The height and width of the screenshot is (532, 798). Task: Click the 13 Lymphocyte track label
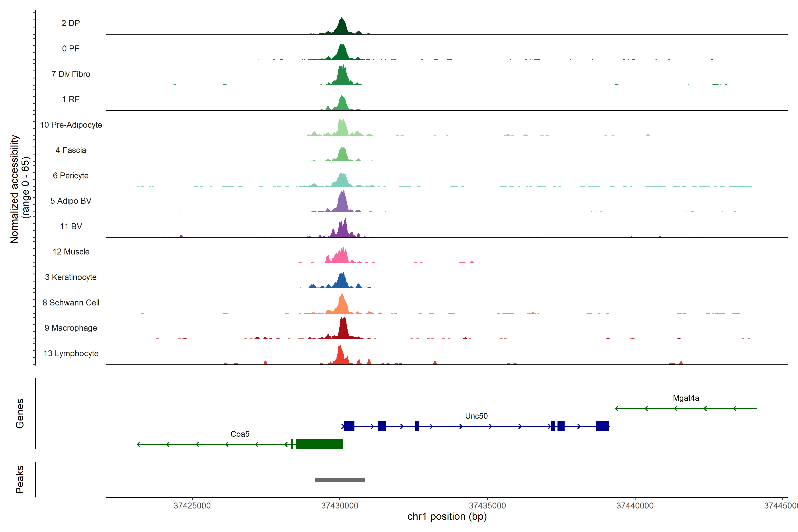[71, 353]
